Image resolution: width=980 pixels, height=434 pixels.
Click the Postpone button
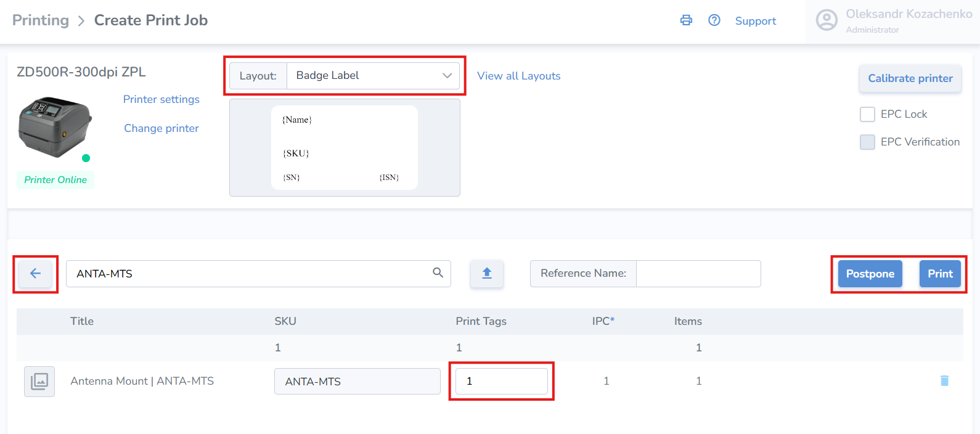pyautogui.click(x=870, y=274)
